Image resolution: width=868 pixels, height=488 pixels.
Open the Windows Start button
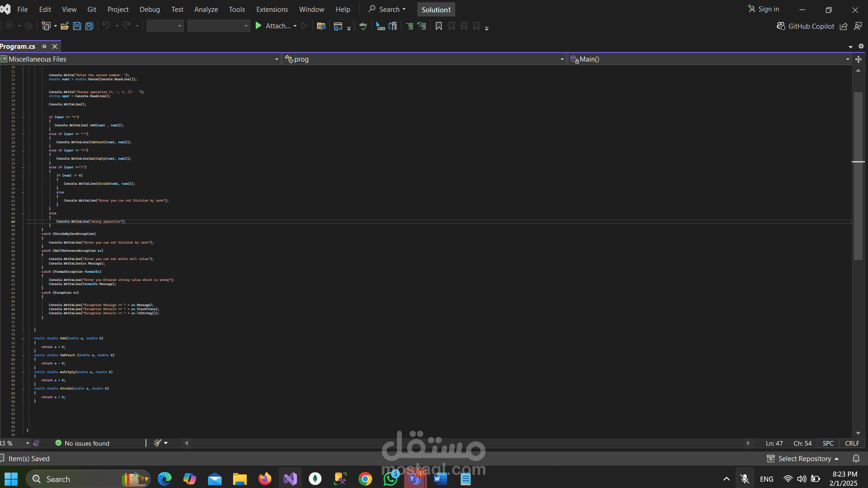click(11, 479)
